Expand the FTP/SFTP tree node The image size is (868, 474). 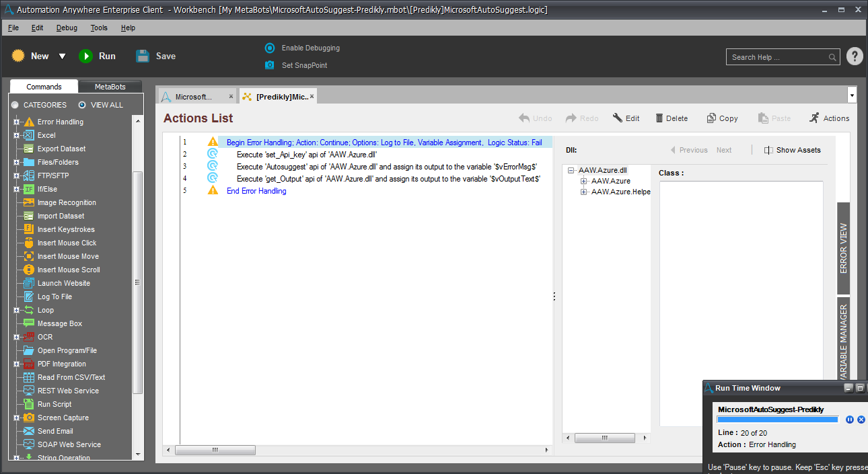[16, 175]
